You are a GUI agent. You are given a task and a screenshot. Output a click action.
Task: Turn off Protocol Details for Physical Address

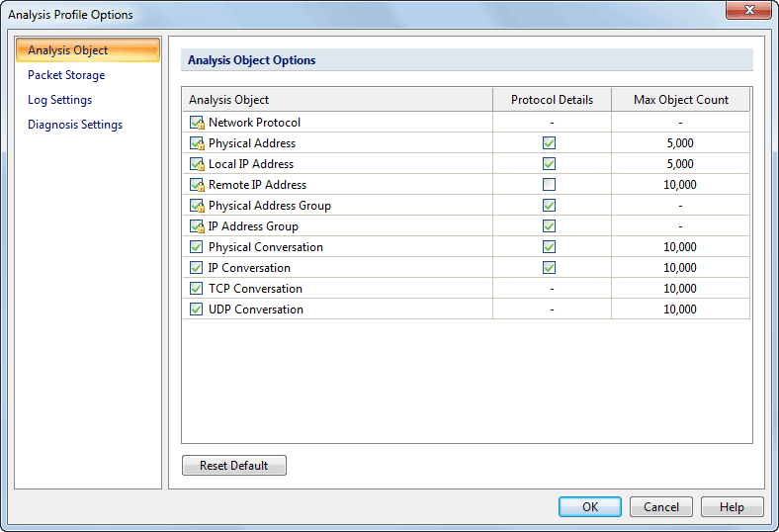550,143
